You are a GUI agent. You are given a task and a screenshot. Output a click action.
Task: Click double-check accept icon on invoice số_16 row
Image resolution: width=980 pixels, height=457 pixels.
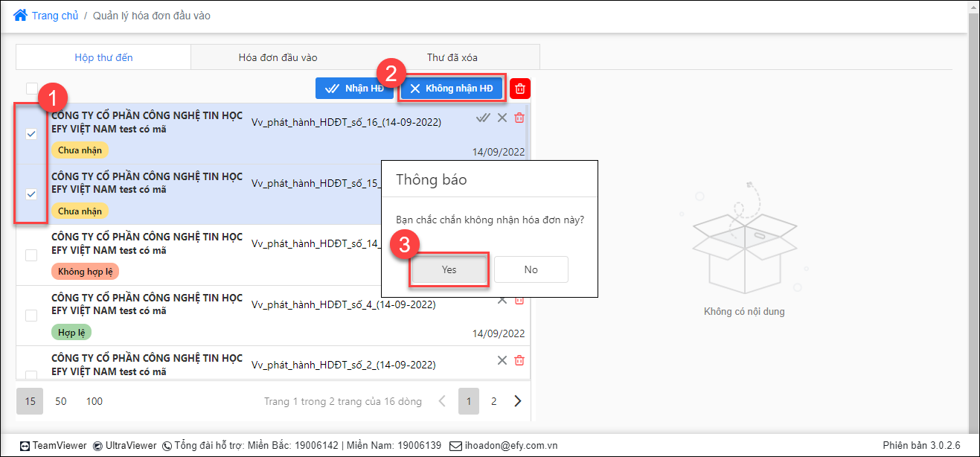point(484,118)
